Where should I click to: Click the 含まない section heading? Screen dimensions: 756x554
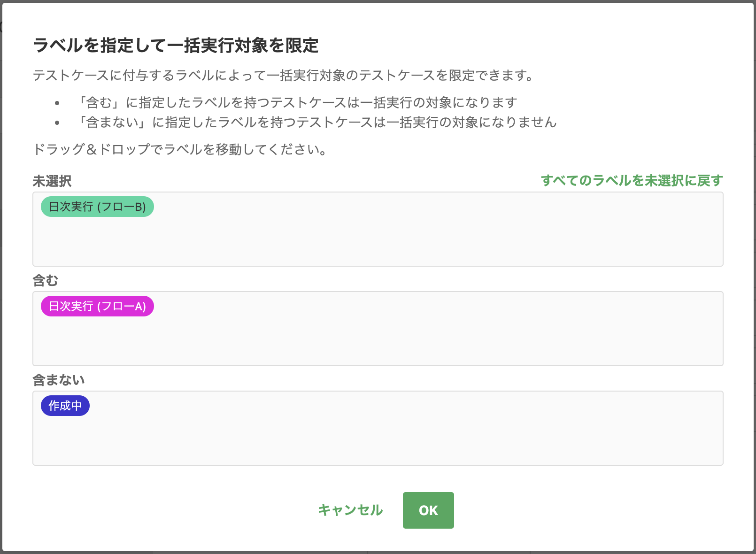tap(59, 380)
